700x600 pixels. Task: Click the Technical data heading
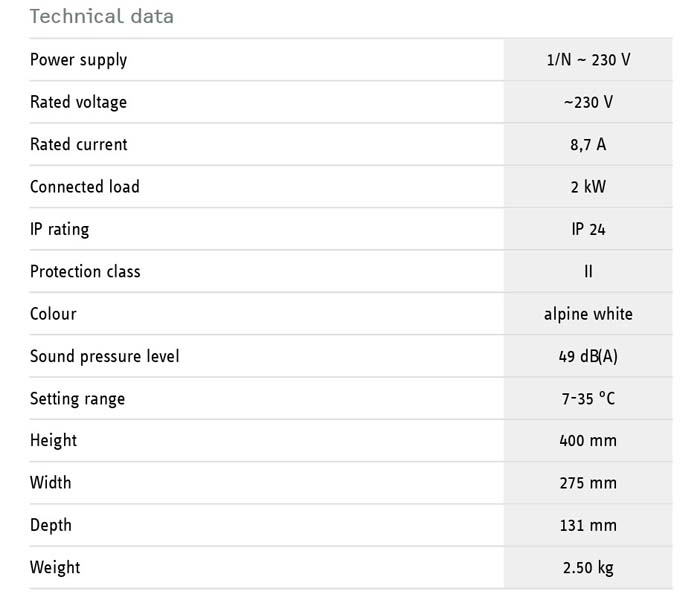(102, 17)
